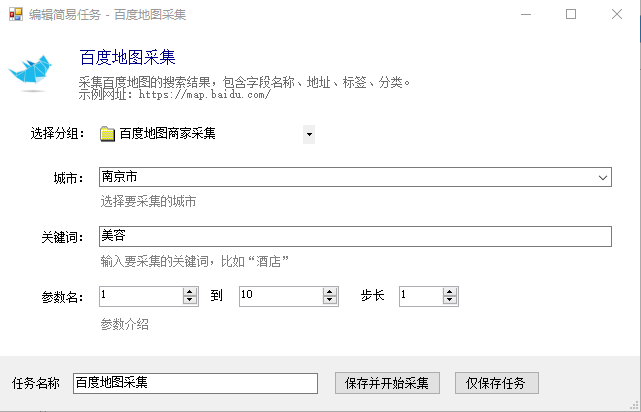The width and height of the screenshot is (641, 412).
Task: Close the 编辑简易任务 window
Action: [x=617, y=14]
